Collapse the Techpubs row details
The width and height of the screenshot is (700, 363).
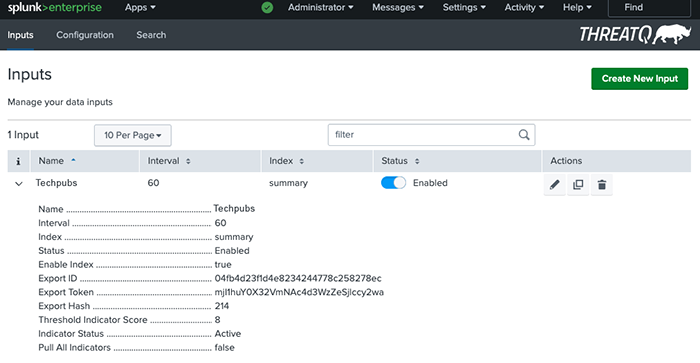point(19,184)
